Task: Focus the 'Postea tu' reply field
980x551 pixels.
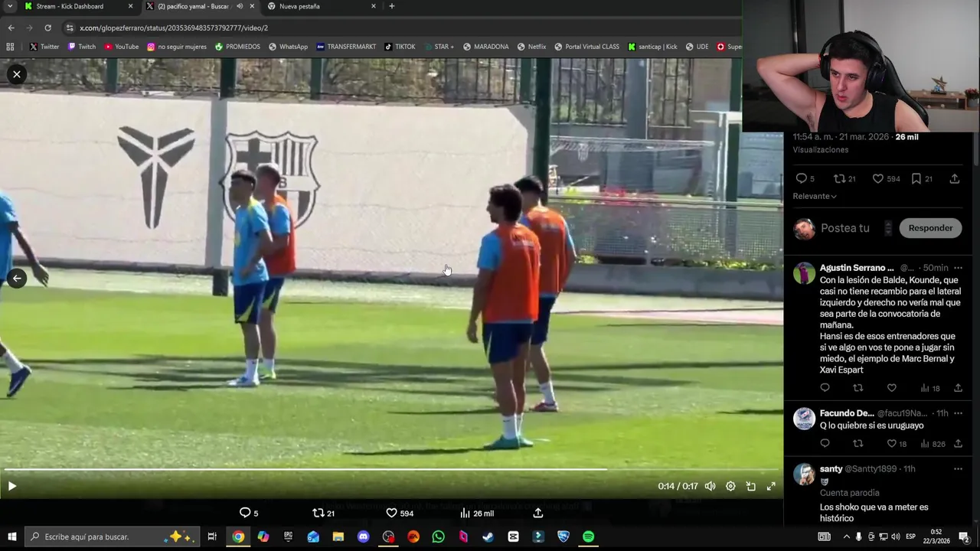Action: pyautogui.click(x=844, y=228)
